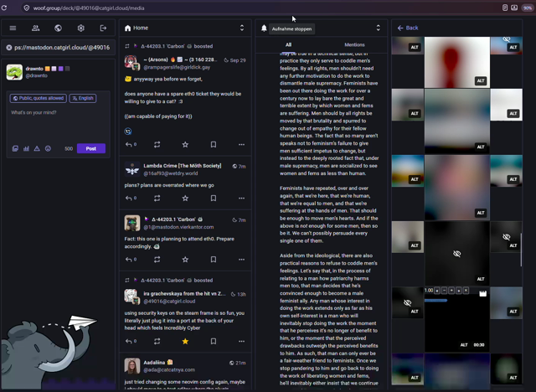Reply to the eth0 ticket post by Arsons

coord(128,145)
